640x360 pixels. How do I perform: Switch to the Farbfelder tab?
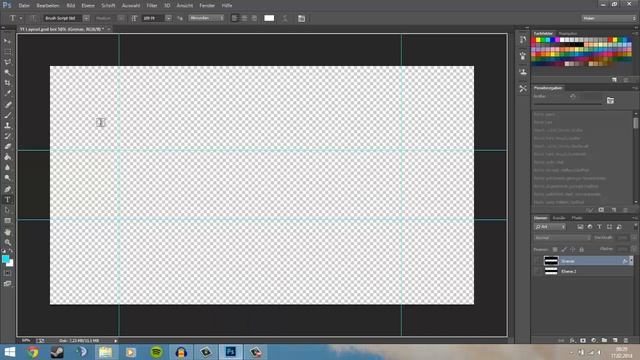[x=543, y=33]
